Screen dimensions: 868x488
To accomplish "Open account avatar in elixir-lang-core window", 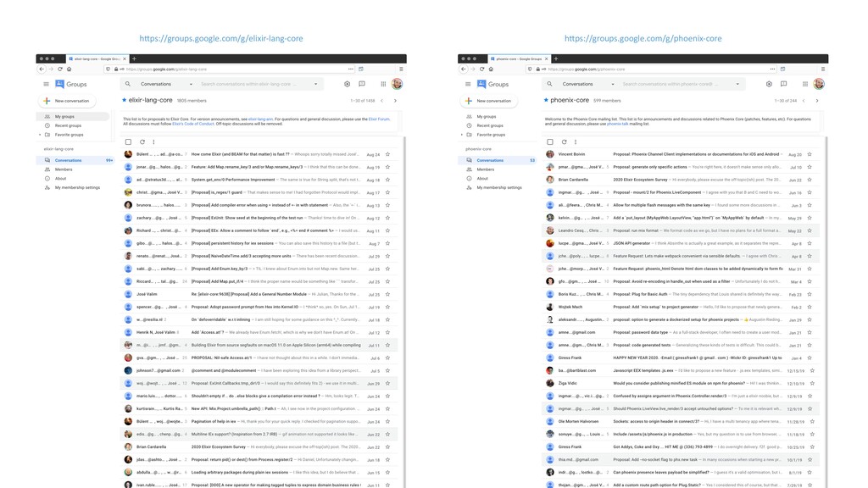I will coord(397,84).
